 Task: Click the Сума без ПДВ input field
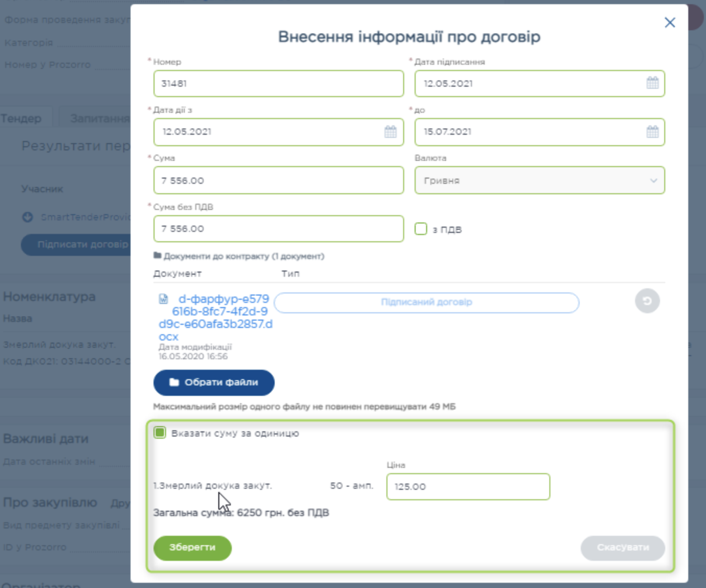(278, 229)
